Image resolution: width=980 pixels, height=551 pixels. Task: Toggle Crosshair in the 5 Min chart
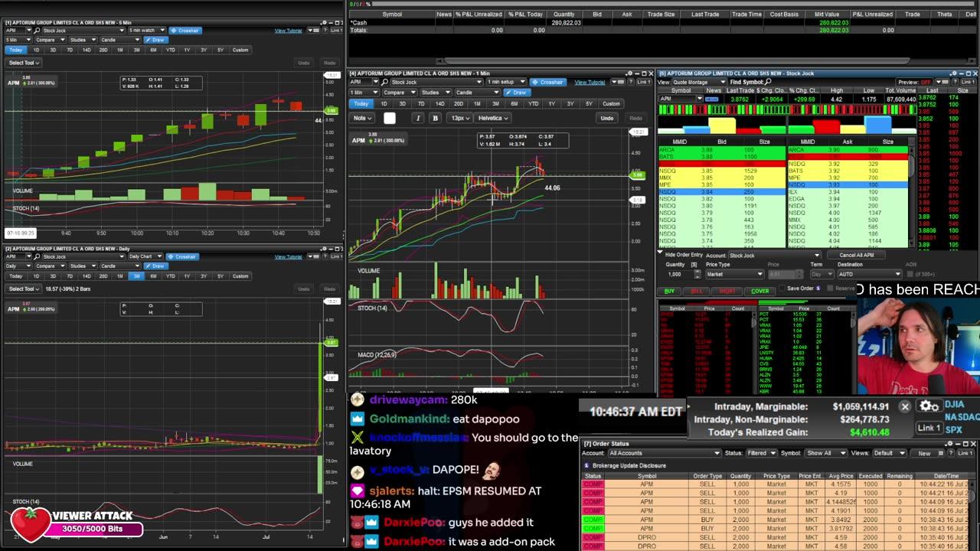[185, 31]
